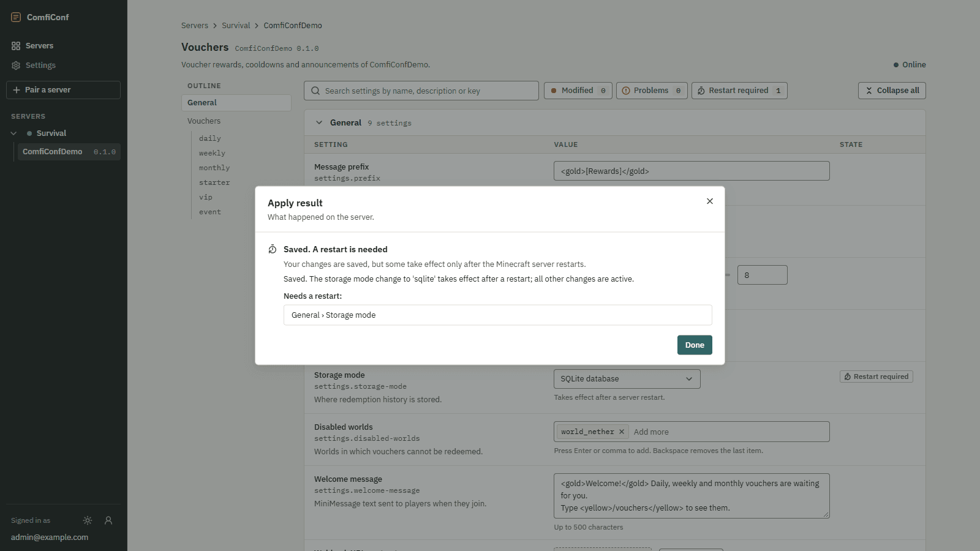Screen dimensions: 980x551
Task: Collapse the General section chevron
Action: click(319, 122)
